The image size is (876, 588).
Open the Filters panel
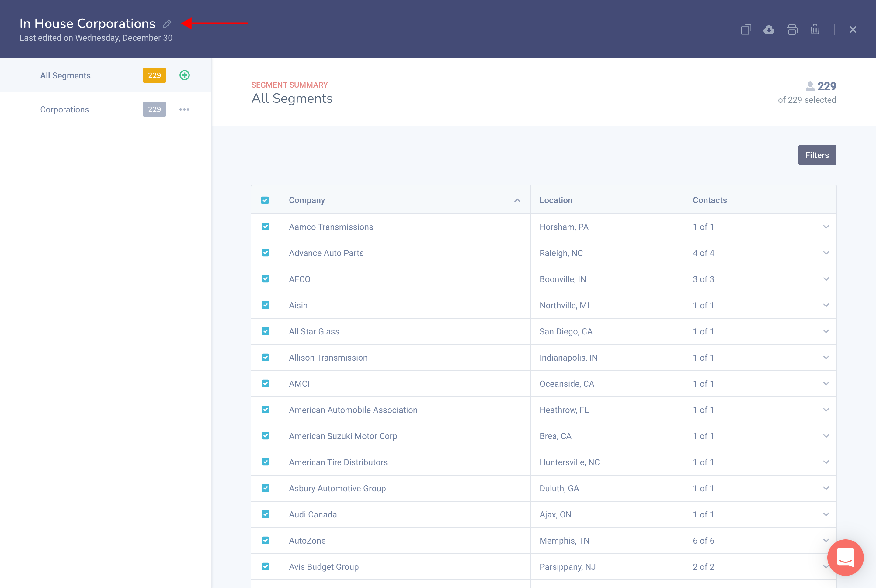[817, 155]
